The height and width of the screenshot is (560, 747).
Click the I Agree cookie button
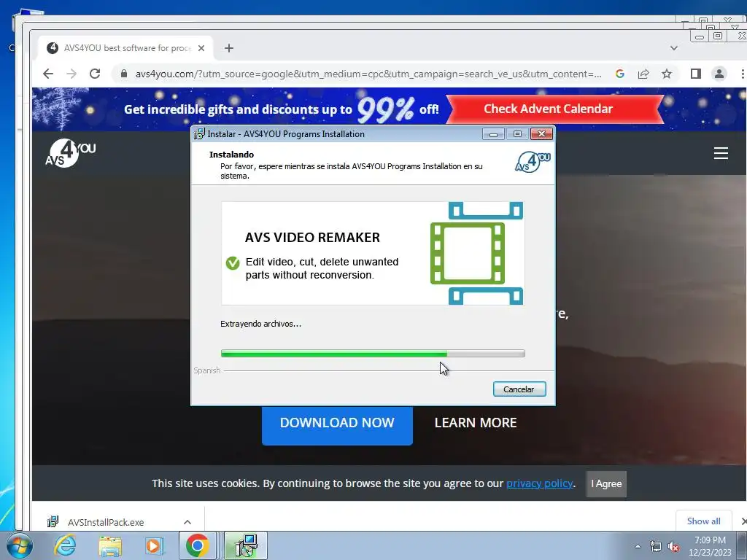tap(606, 484)
